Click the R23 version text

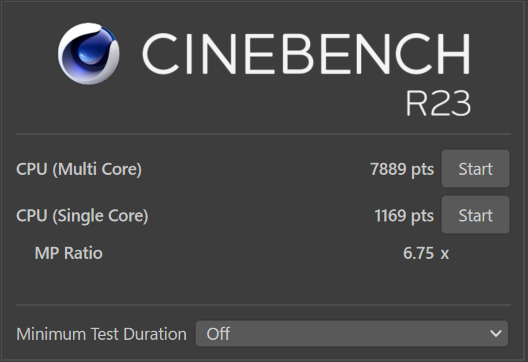click(x=438, y=103)
